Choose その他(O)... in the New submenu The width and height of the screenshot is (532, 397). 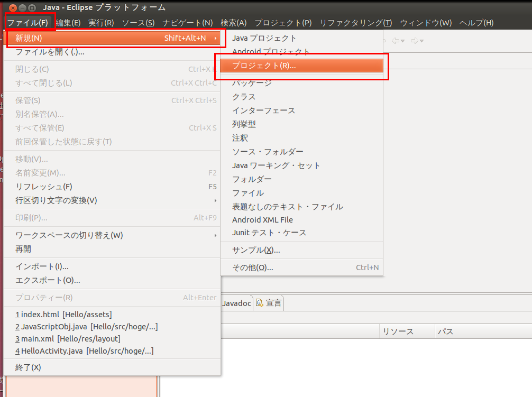[x=301, y=267]
